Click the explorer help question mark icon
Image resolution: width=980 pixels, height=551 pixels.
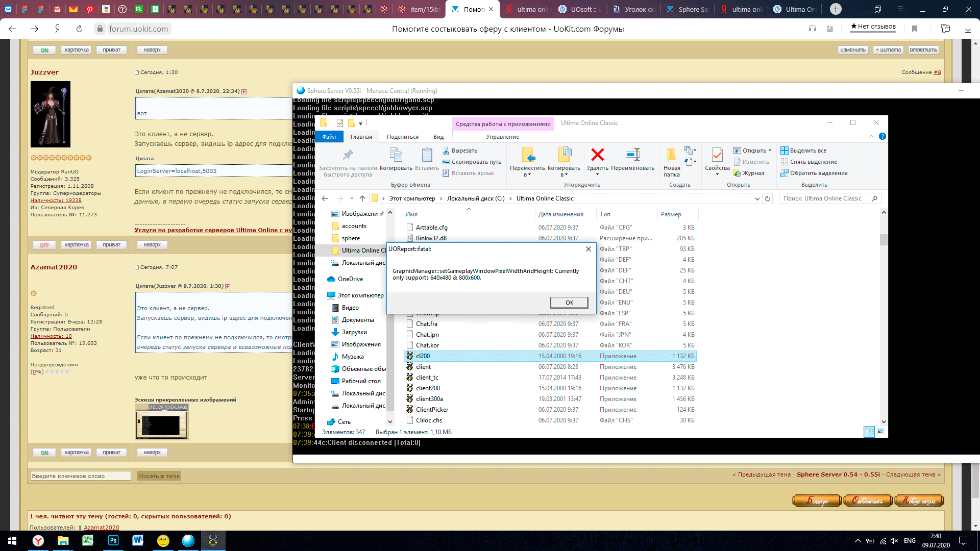point(883,136)
